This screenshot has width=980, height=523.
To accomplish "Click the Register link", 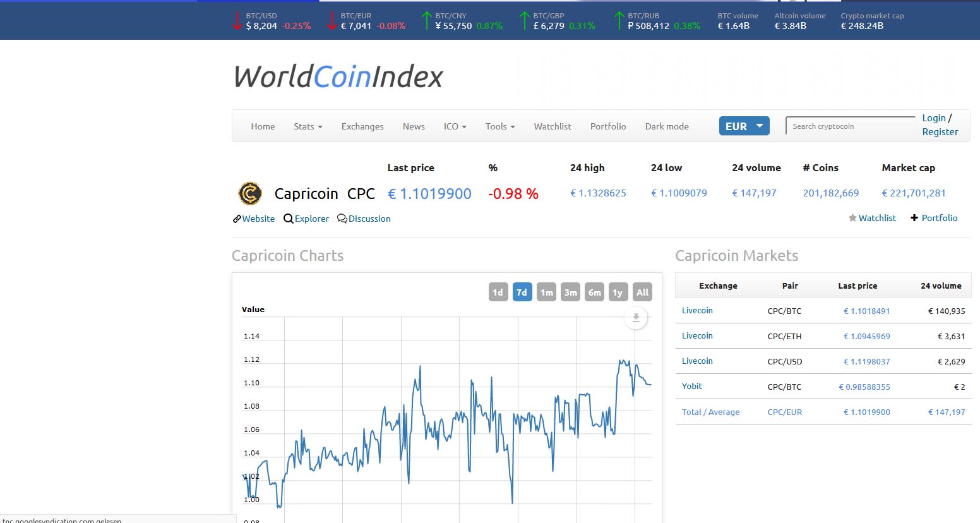I will pyautogui.click(x=940, y=132).
